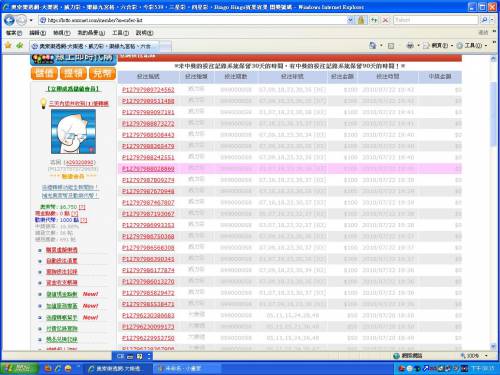The width and height of the screenshot is (500, 375).
Task: Open the Tools dropdown in command bar
Action: (x=471, y=45)
